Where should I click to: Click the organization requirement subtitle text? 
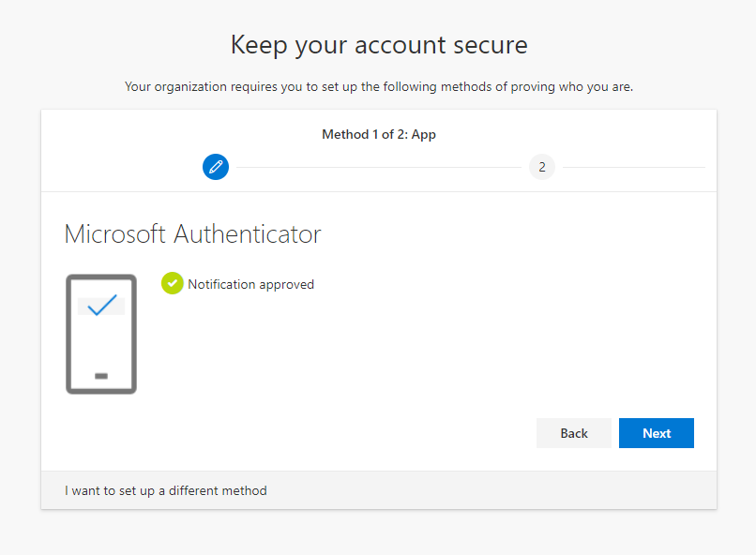coord(379,86)
